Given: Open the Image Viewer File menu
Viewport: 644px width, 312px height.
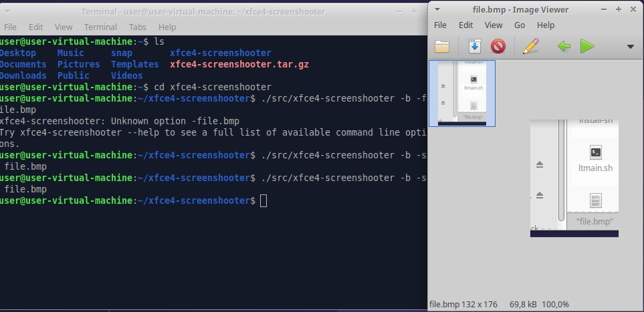Looking at the screenshot, I should (x=440, y=25).
